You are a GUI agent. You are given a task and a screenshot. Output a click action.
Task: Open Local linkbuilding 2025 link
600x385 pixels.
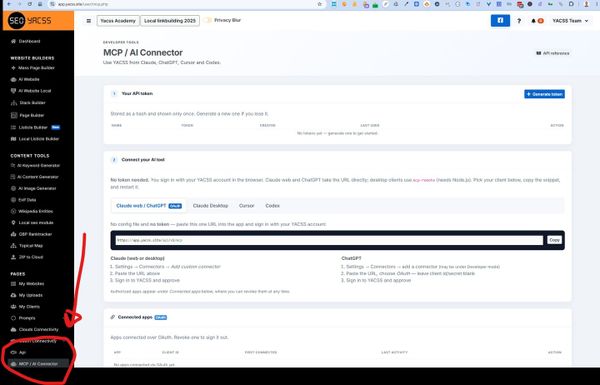point(170,21)
